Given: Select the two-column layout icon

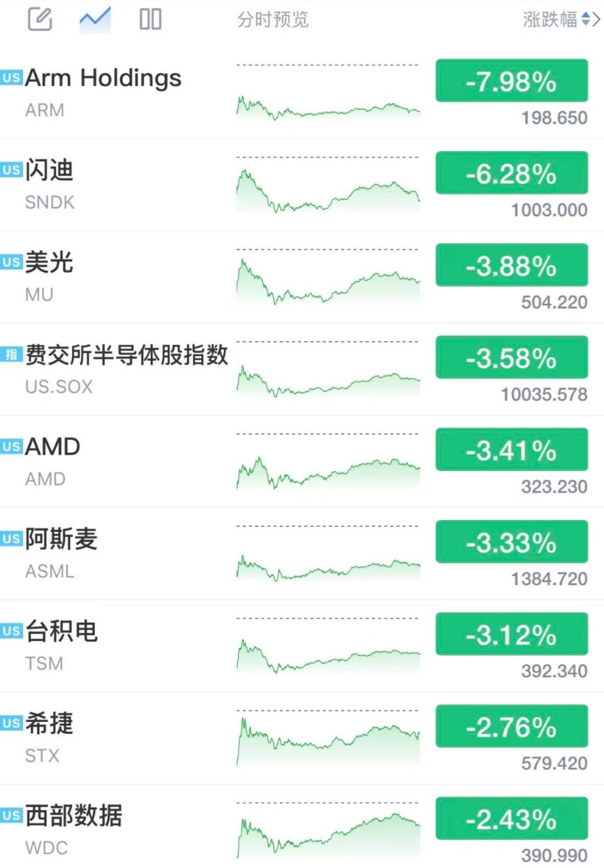Looking at the screenshot, I should pyautogui.click(x=150, y=19).
